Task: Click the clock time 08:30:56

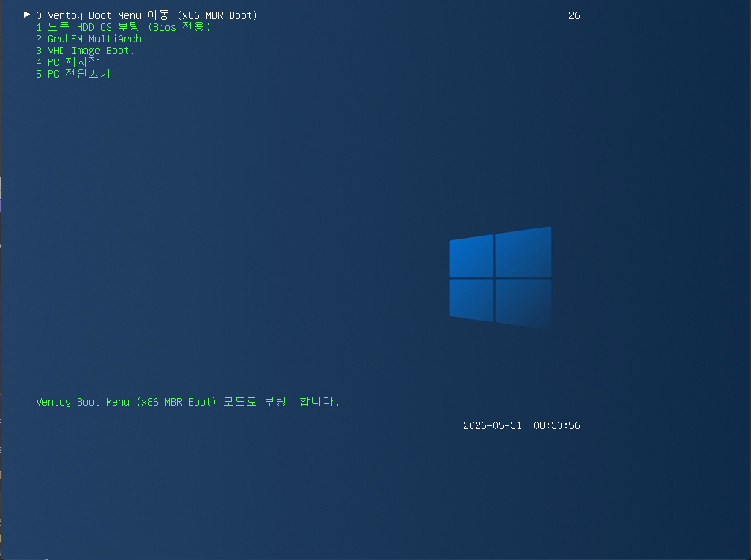Action: click(556, 425)
